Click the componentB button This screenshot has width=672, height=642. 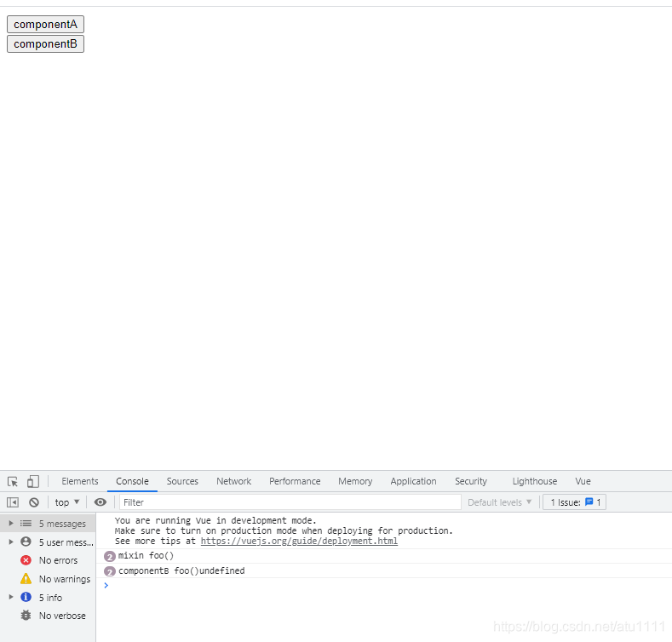[x=45, y=43]
